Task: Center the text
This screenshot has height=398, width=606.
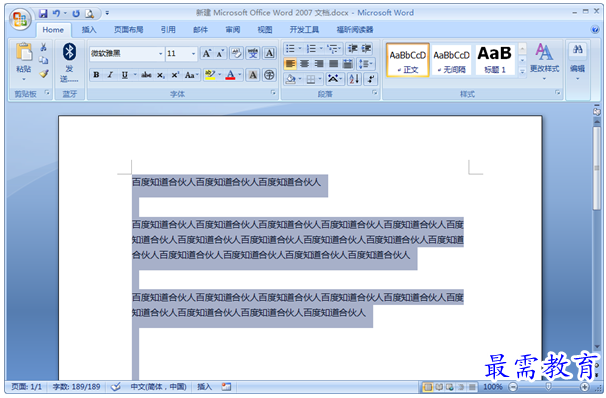Action: 305,63
